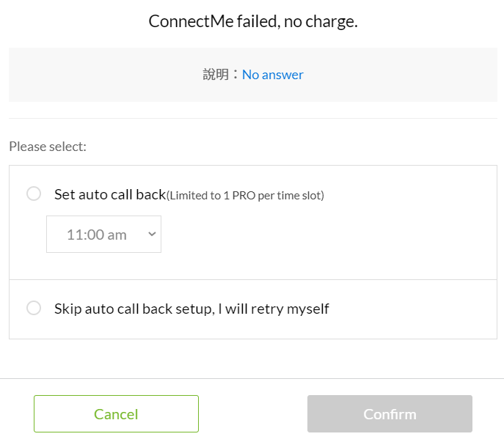Click the Limited to 1 PRO per time slot note

(246, 196)
